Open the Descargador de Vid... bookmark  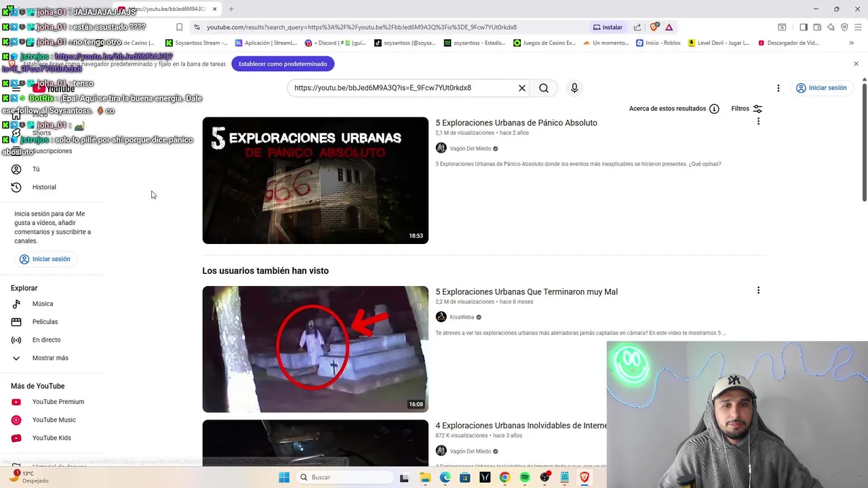coord(788,43)
